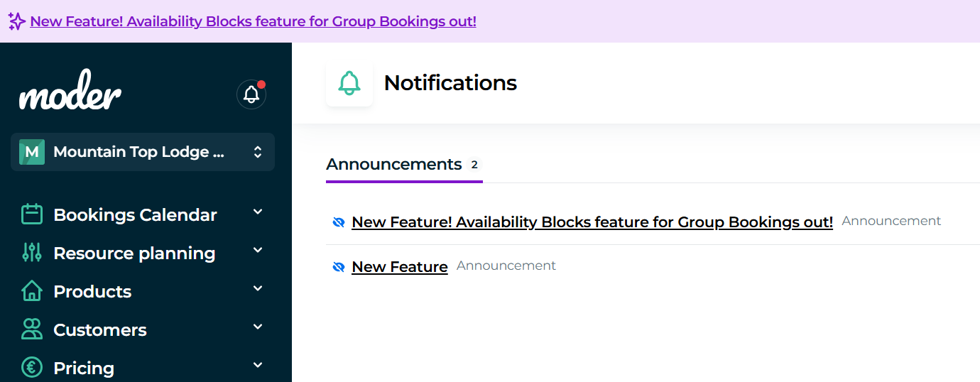980x382 pixels.
Task: Click the Announcements count badge 2
Action: pos(474,165)
